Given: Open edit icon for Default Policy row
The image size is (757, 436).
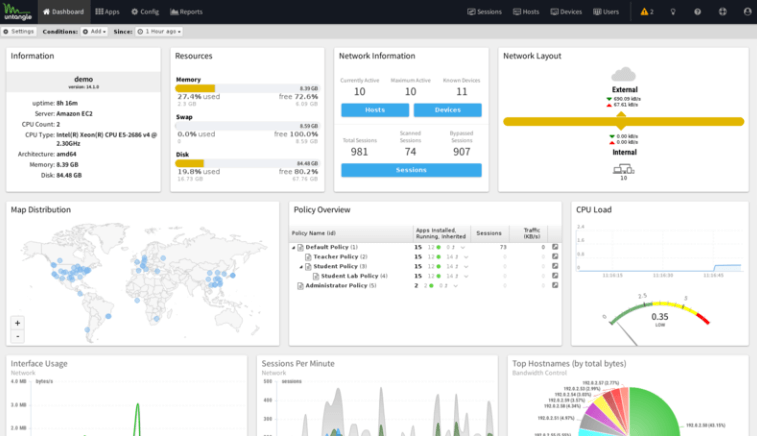Looking at the screenshot, I should [x=555, y=246].
